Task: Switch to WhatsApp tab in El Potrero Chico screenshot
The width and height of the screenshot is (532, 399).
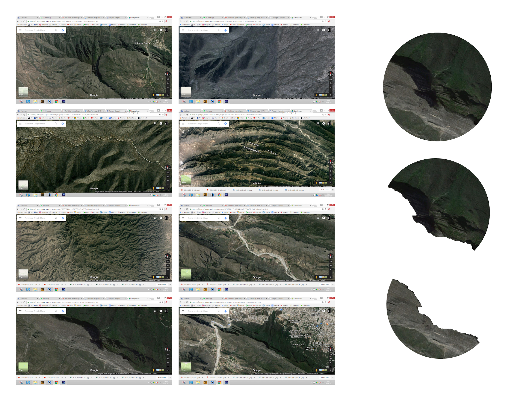Action: point(50,18)
